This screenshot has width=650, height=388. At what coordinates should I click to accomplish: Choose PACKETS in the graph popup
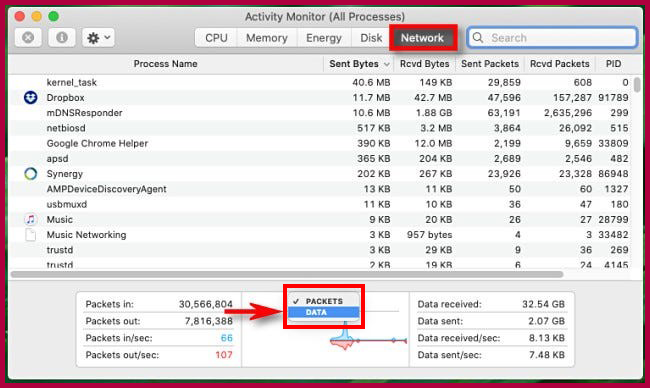coord(324,301)
